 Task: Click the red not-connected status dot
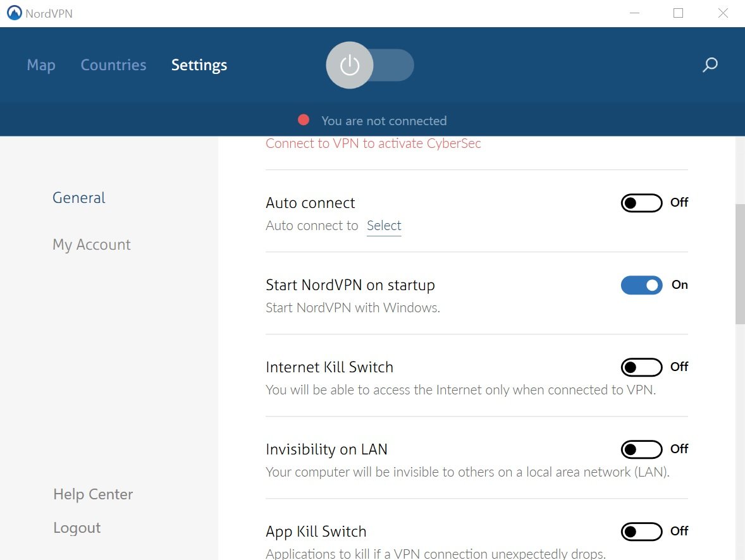click(304, 120)
